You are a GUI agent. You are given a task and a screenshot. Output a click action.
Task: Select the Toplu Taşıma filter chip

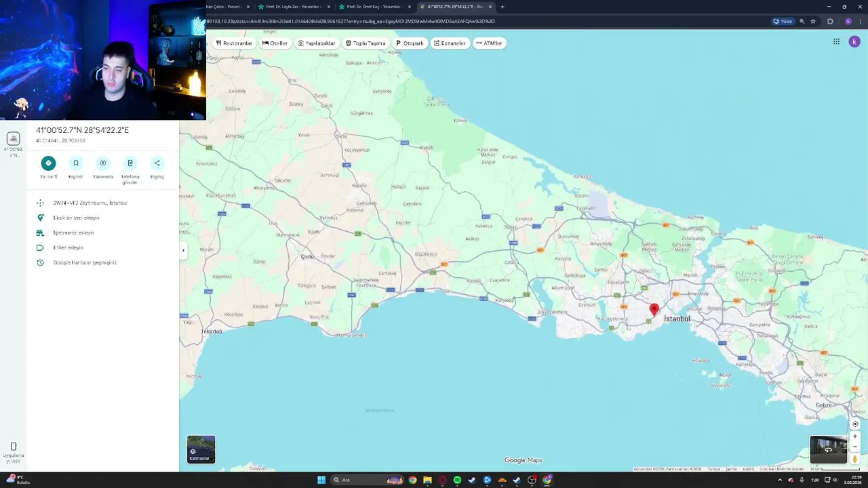[366, 43]
